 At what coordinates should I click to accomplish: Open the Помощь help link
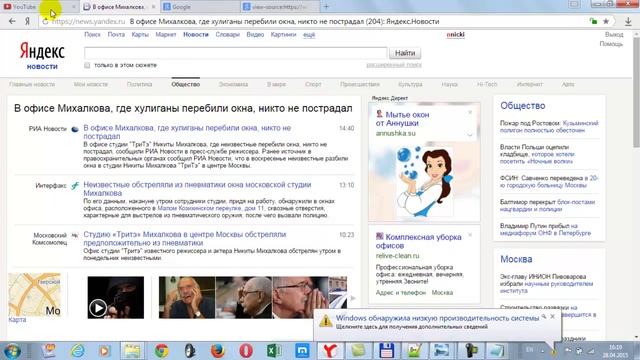pos(611,44)
